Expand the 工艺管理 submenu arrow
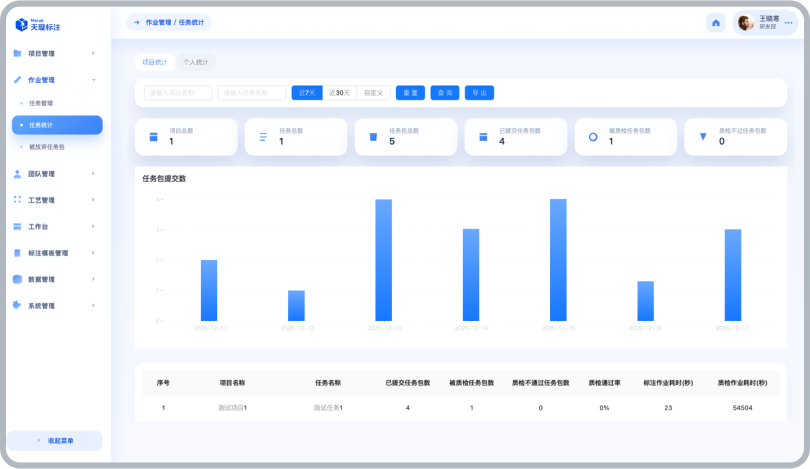 click(x=93, y=200)
